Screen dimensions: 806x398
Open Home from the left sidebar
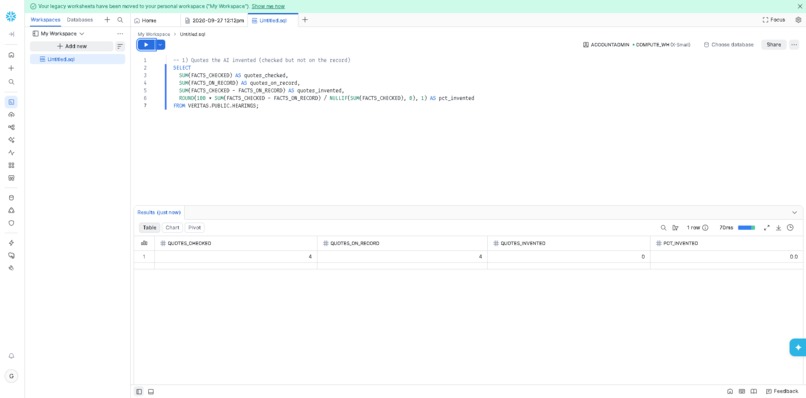(11, 55)
